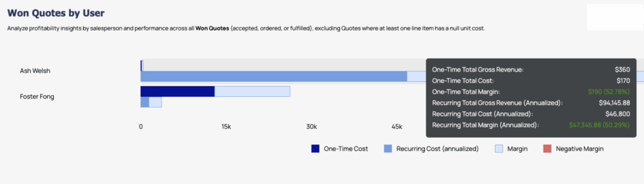Toggle the Recurring Cost (annualized) legend label
This screenshot has height=184, width=644.
coord(438,149)
